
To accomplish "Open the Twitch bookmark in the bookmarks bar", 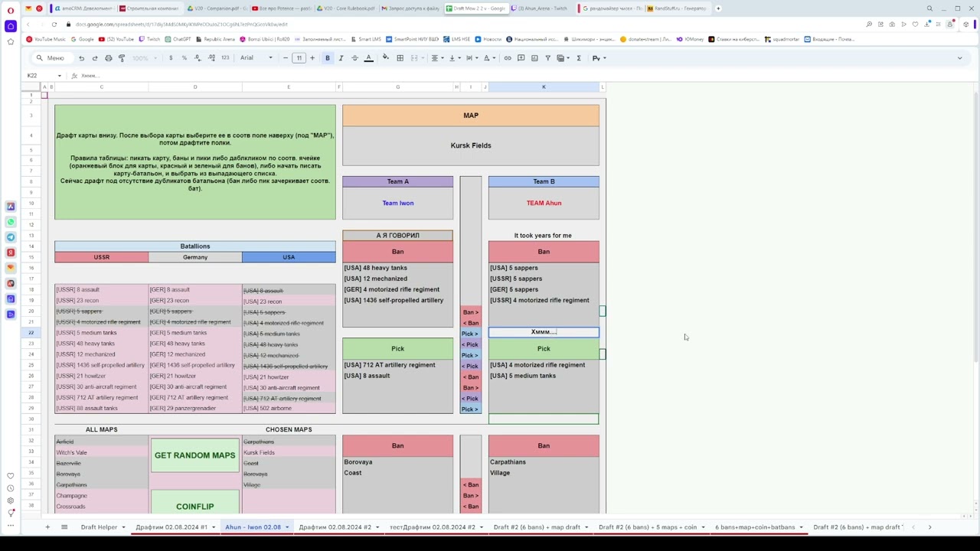I will [x=150, y=39].
